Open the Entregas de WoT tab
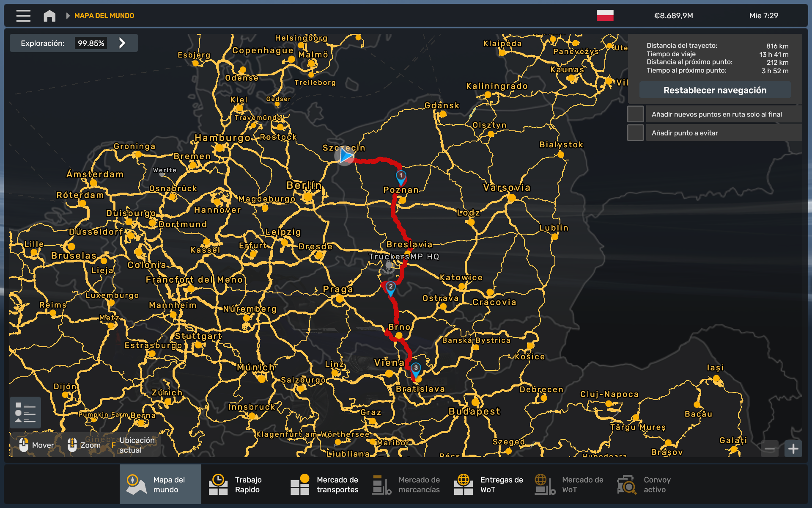Viewport: 812px width, 508px height. pos(488,484)
